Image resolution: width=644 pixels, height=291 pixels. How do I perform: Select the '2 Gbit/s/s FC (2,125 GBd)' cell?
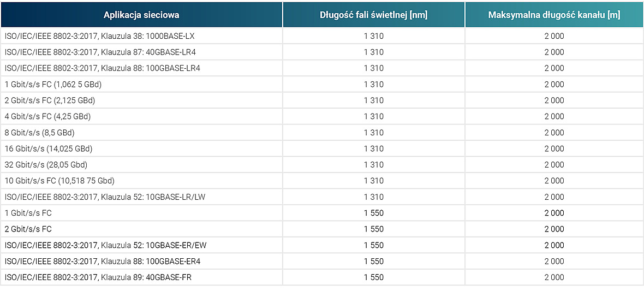[x=141, y=100]
